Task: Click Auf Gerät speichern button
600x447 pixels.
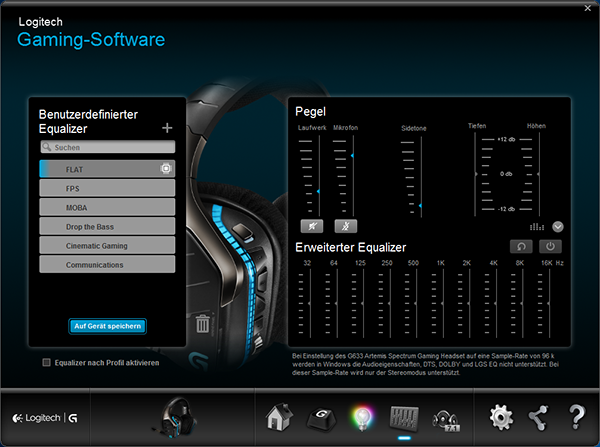Action: point(108,326)
